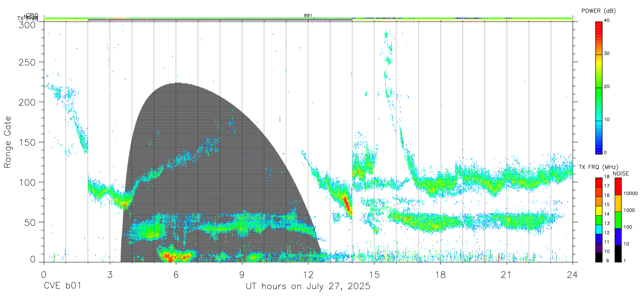This screenshot has width=644, height=297.
Task: Click the 10000 label on NOISE scale
Action: (x=630, y=193)
